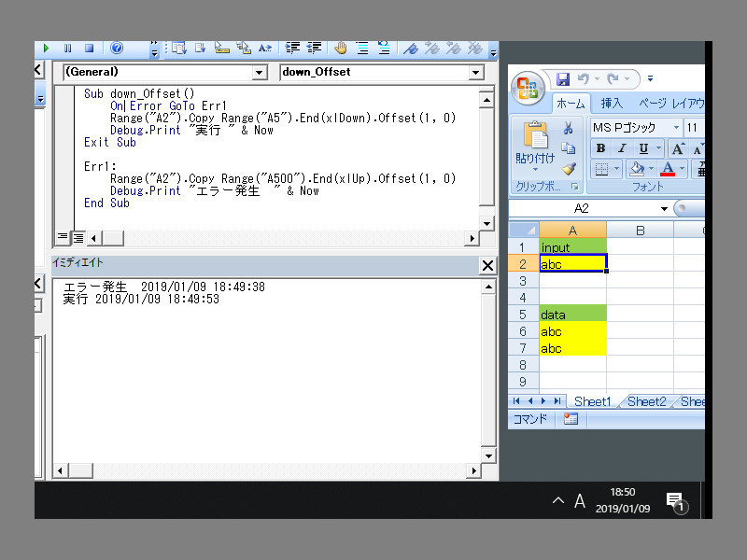Click the List Properties/Methods icon

tap(179, 49)
